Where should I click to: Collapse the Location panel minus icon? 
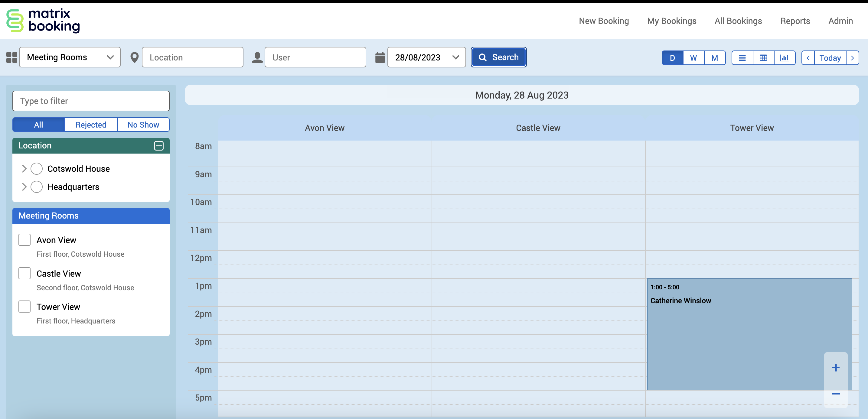(x=159, y=145)
